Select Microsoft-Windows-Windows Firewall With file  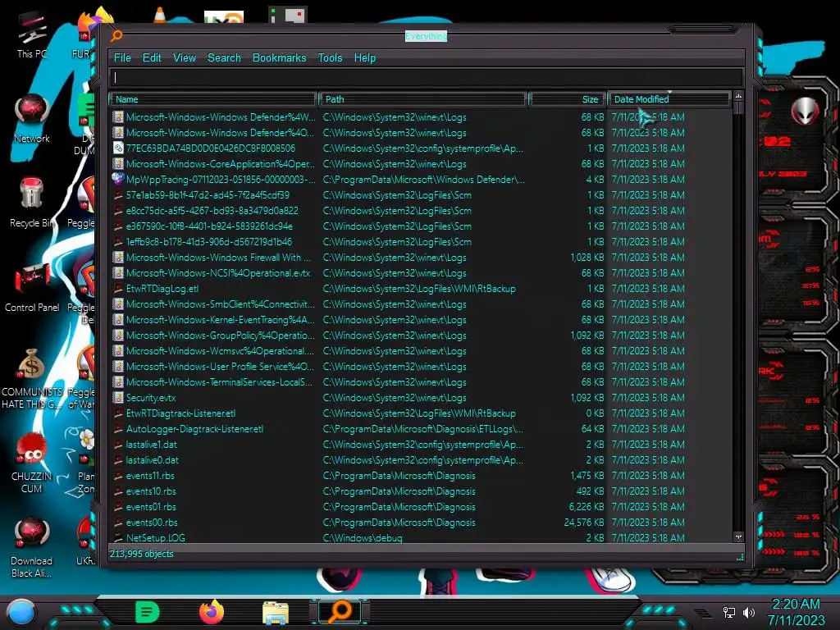pos(218,257)
